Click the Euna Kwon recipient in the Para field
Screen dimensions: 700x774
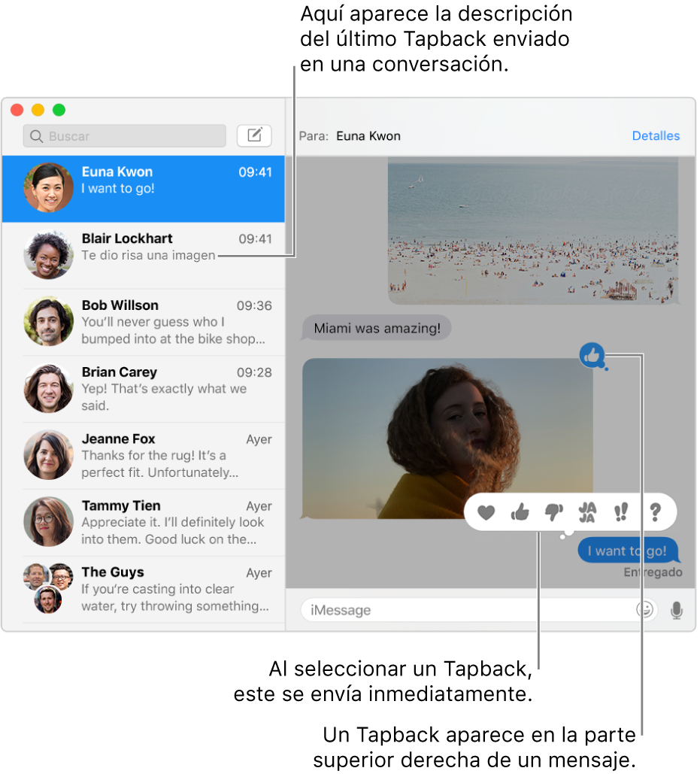click(x=368, y=135)
